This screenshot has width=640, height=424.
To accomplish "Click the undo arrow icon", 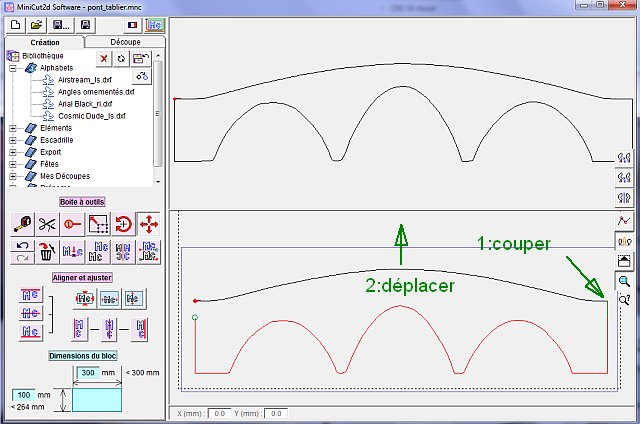I will 22,246.
